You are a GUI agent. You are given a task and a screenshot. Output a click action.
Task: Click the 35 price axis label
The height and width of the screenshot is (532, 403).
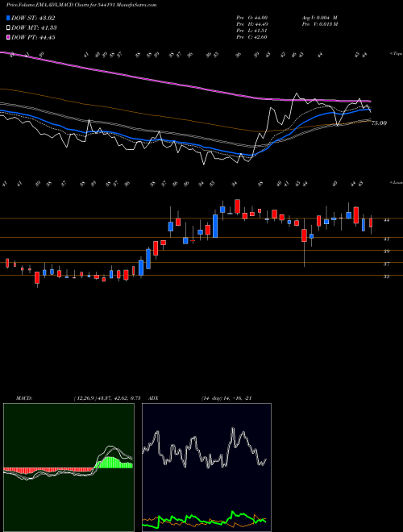click(386, 276)
